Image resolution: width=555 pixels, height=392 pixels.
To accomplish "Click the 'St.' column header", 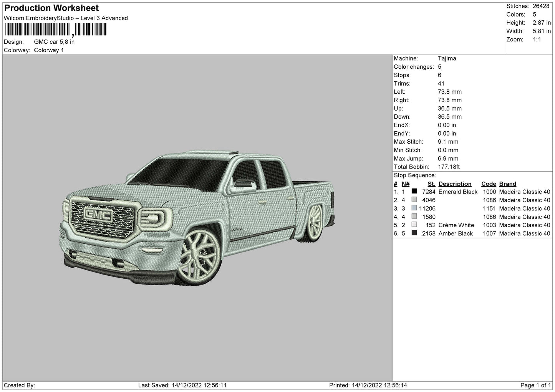I will click(431, 184).
